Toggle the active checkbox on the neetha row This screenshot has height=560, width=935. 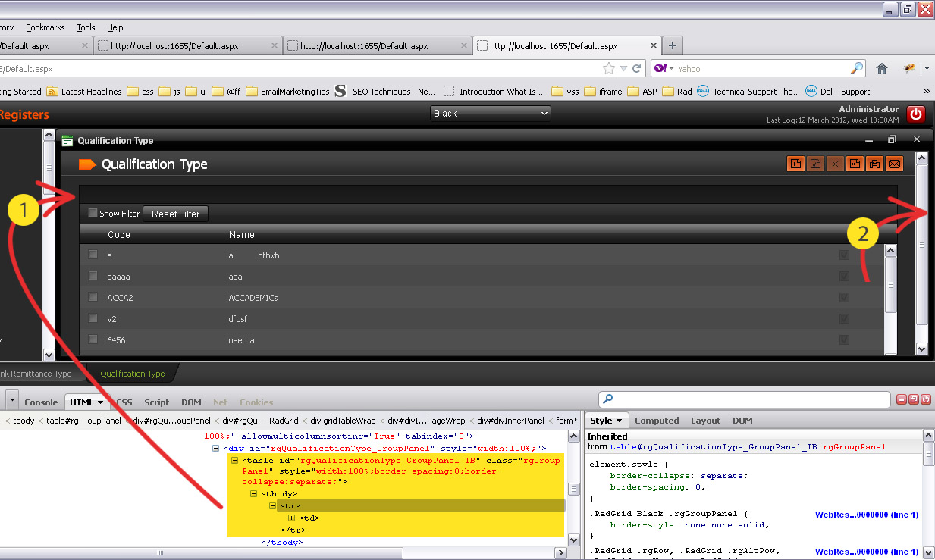click(844, 340)
